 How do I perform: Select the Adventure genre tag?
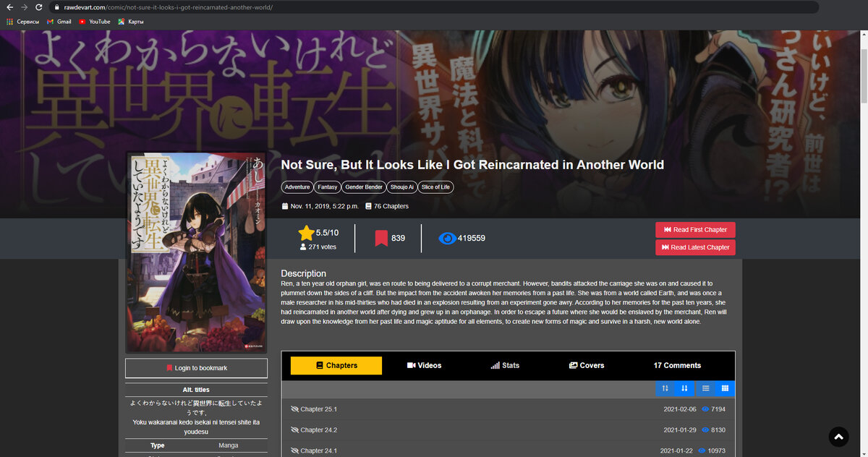coord(297,187)
